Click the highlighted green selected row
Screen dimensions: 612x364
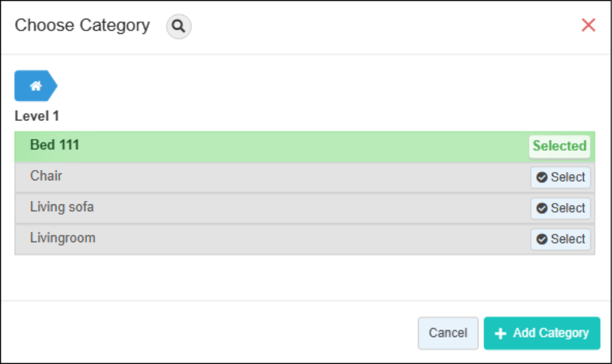(x=275, y=146)
